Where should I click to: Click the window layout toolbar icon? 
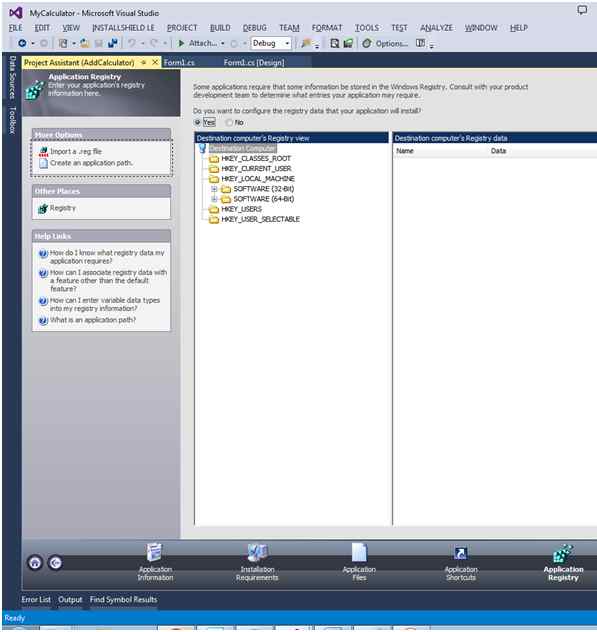[x=420, y=43]
